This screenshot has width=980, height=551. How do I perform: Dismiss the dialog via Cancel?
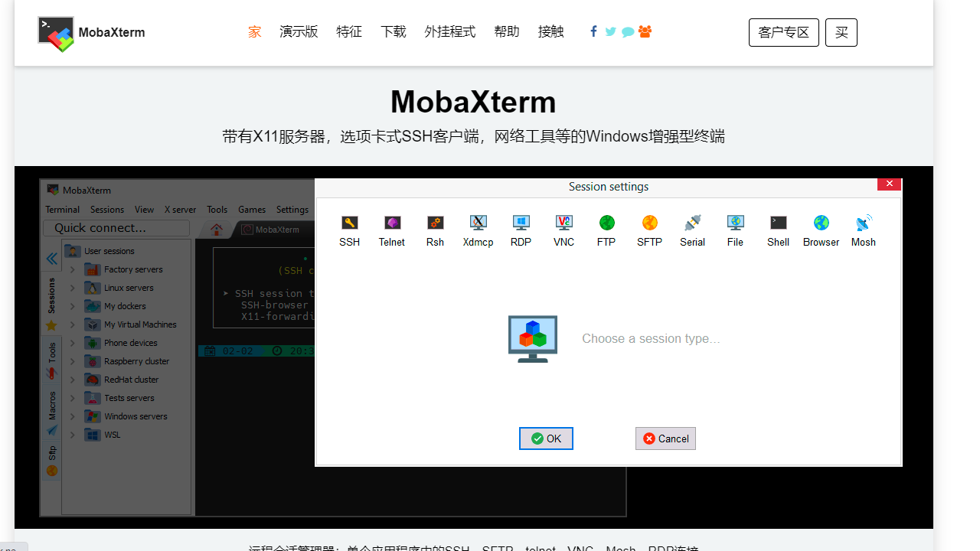click(x=665, y=438)
